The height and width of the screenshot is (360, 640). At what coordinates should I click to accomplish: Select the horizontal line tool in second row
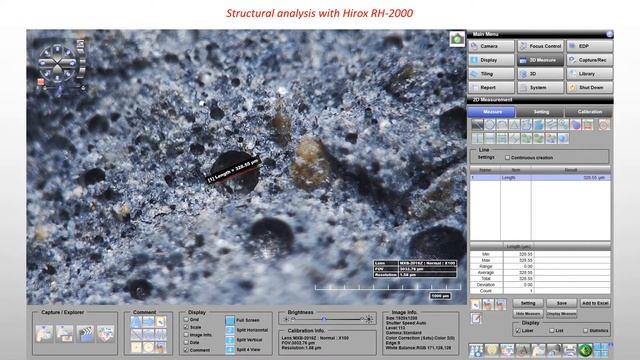point(489,138)
